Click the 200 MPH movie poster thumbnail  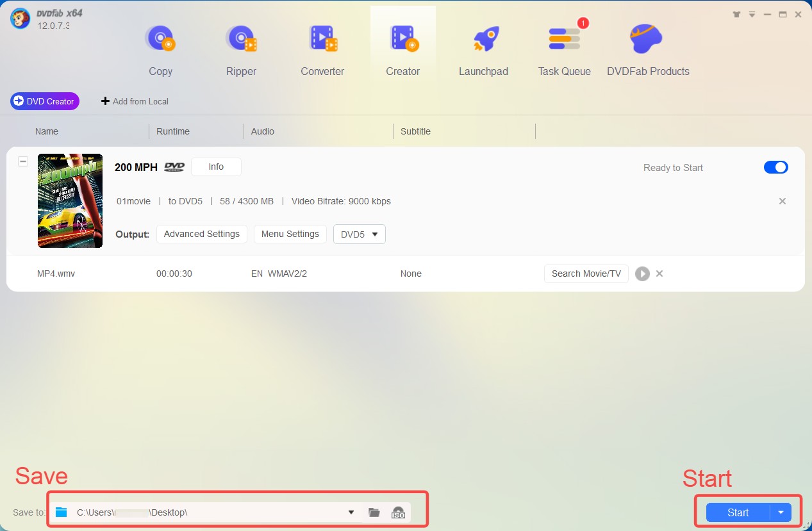coord(70,200)
